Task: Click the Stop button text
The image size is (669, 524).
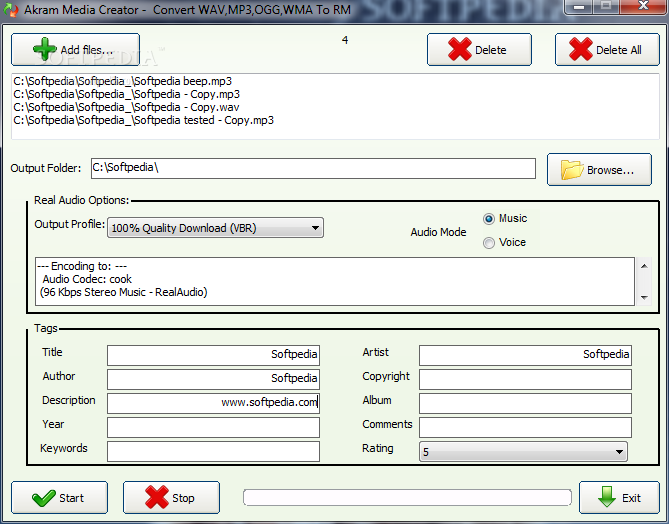Action: [x=183, y=498]
